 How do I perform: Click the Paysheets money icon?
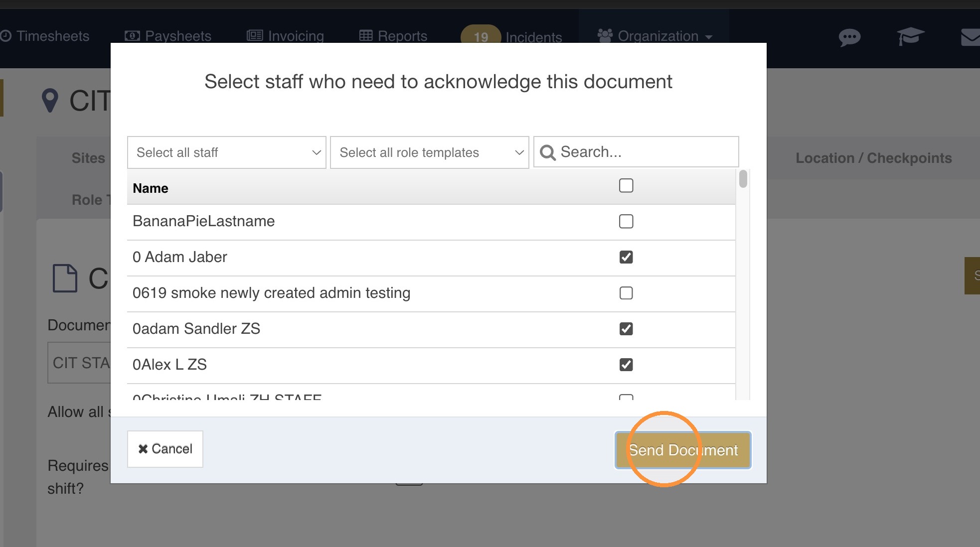coord(132,36)
